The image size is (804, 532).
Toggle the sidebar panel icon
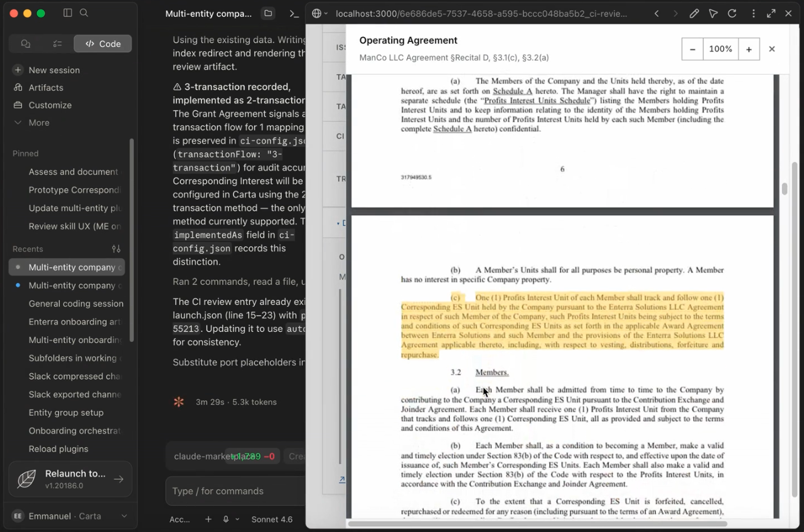click(68, 13)
